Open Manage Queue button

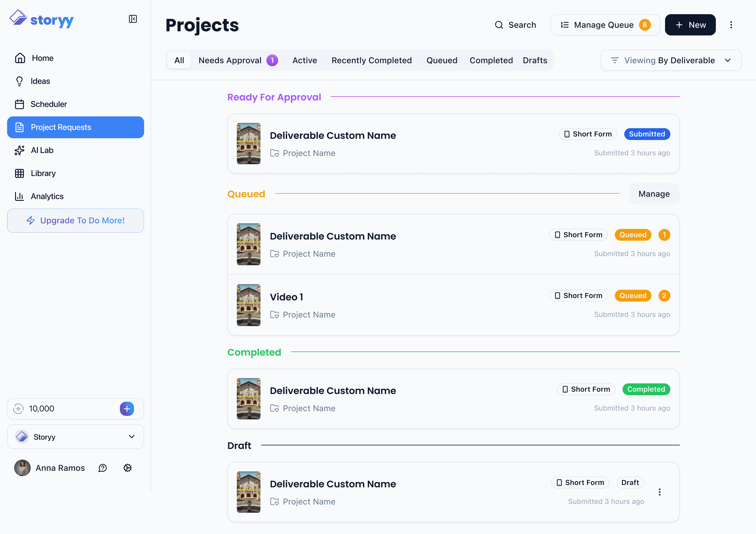[x=605, y=25]
